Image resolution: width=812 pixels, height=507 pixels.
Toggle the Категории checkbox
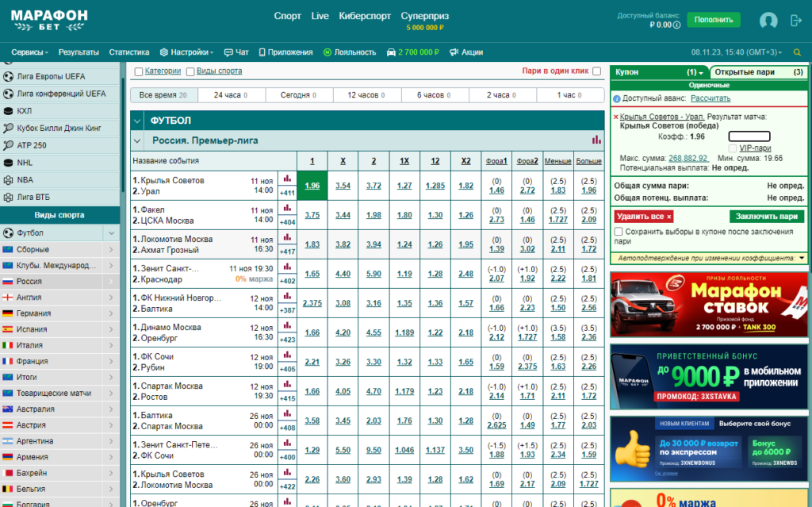[x=138, y=71]
